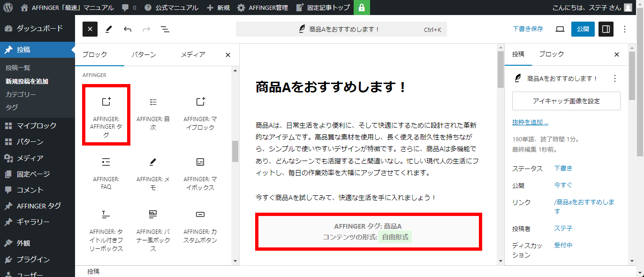This screenshot has height=277, width=644.
Task: Close the inserter panel
Action: (x=228, y=55)
